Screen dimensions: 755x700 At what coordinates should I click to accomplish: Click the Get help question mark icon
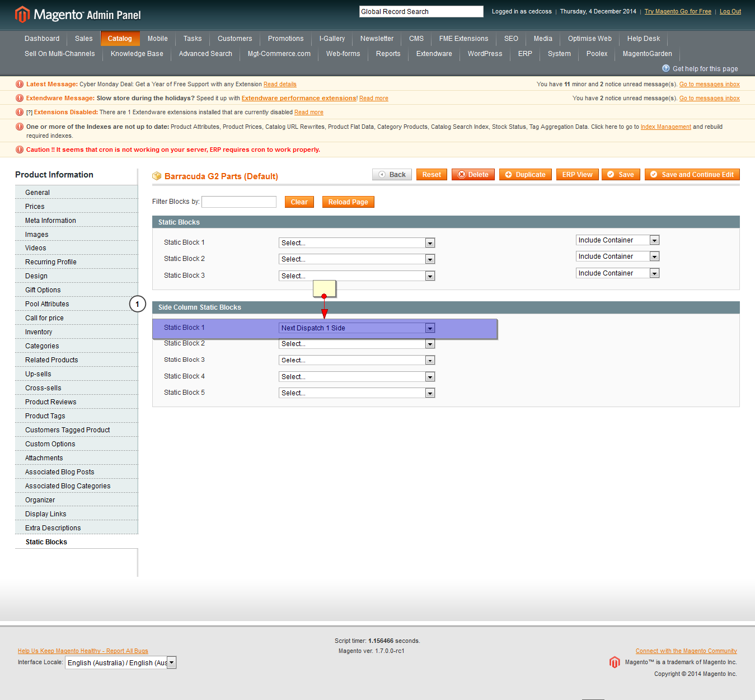(665, 68)
